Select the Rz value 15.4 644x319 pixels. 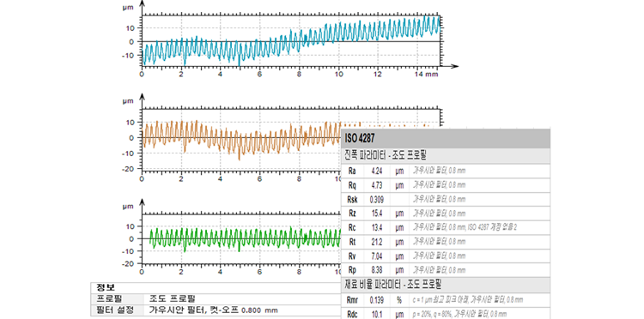point(377,214)
